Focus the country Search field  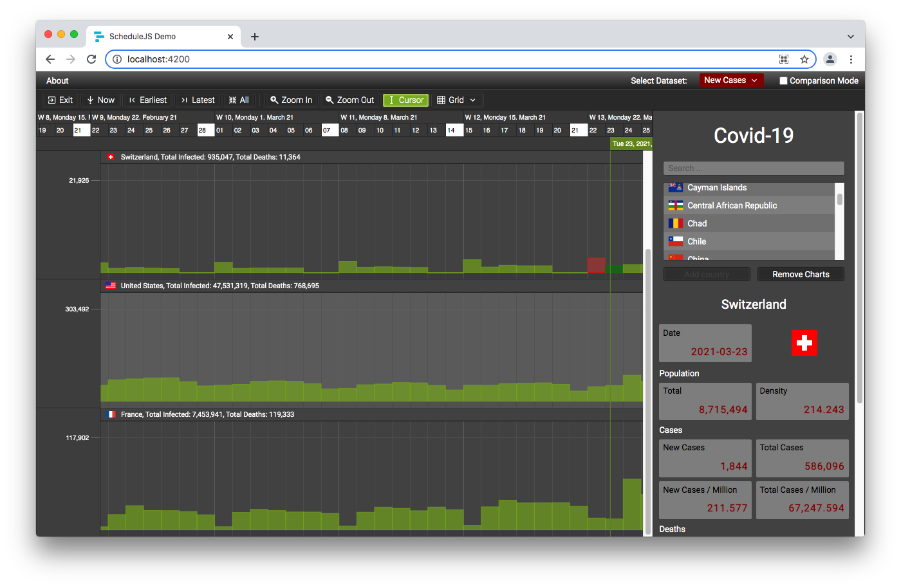pyautogui.click(x=754, y=168)
